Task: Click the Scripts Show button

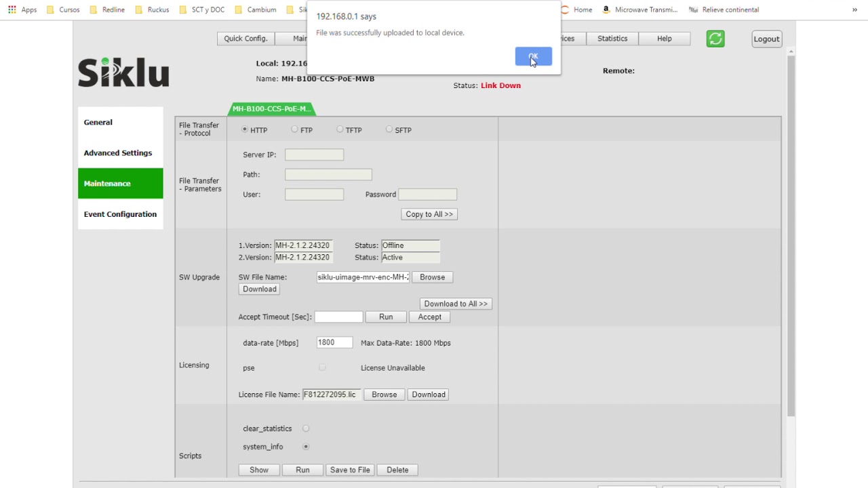Action: 259,470
